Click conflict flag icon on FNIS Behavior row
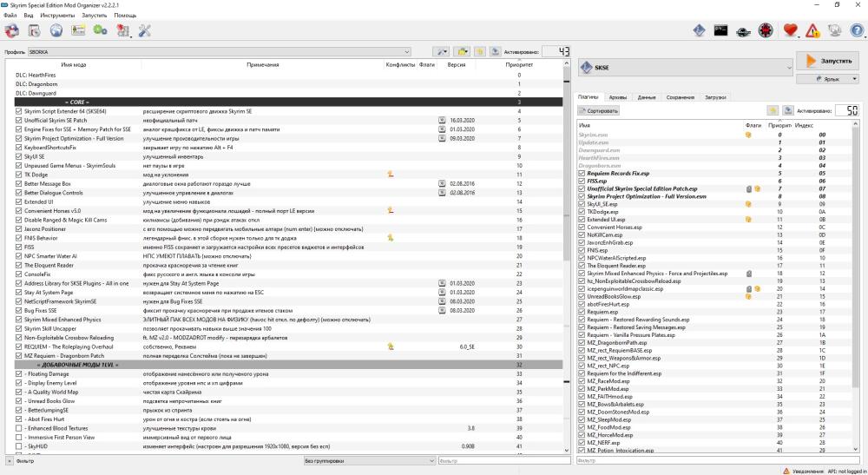 tap(391, 238)
